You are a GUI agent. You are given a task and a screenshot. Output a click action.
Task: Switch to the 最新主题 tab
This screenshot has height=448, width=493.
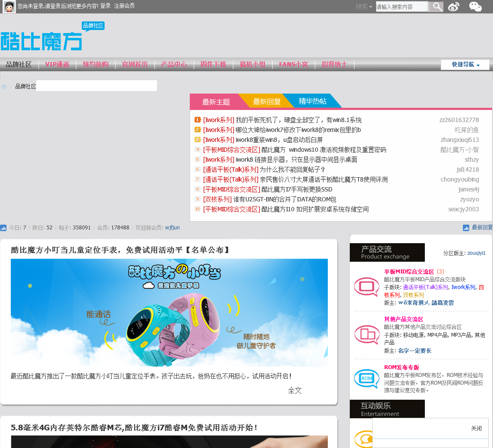pos(216,102)
